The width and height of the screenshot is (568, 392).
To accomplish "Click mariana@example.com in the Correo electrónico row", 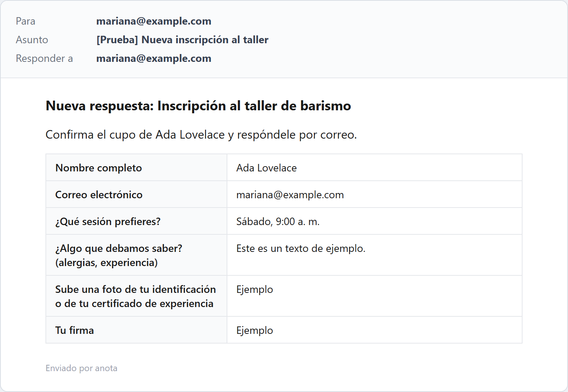I will [290, 195].
